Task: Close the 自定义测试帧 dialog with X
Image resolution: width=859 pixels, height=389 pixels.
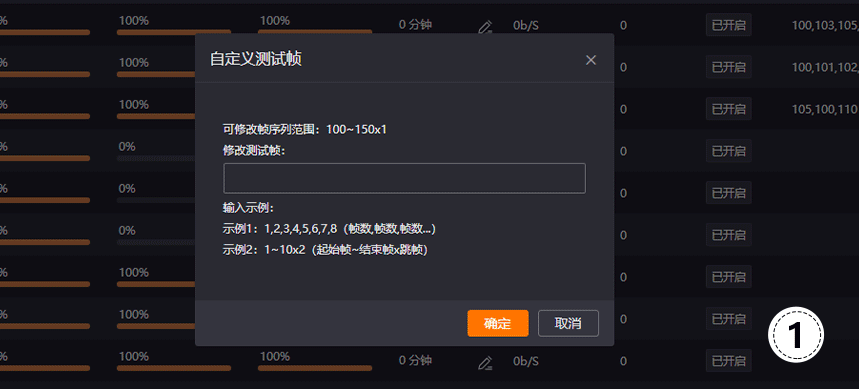Action: (x=591, y=60)
